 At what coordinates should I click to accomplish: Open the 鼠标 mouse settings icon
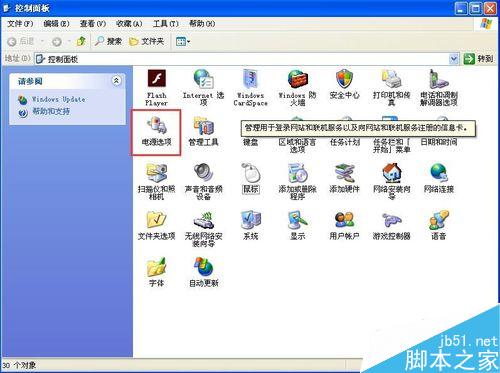250,178
